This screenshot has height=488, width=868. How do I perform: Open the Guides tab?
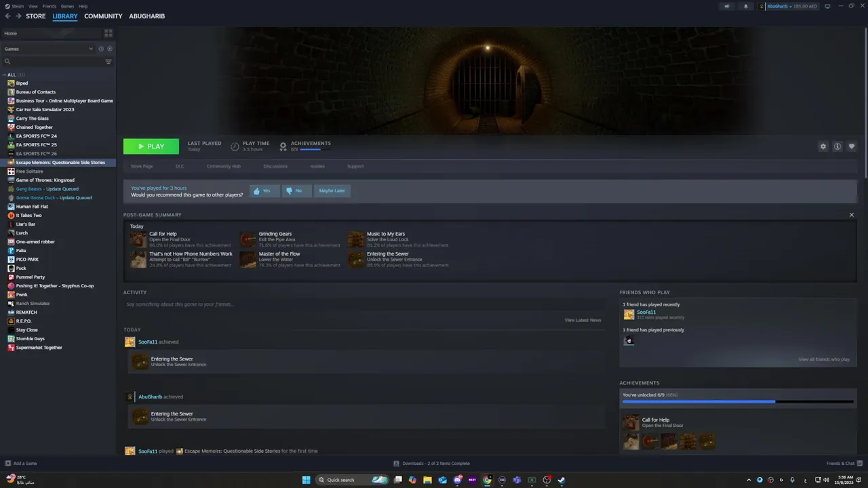[x=317, y=166]
